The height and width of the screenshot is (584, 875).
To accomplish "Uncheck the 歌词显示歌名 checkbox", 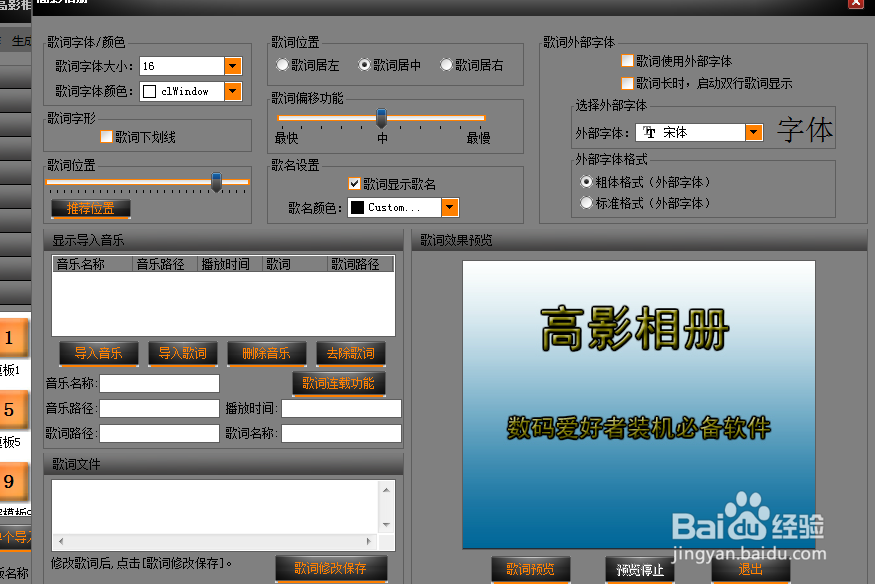I will [354, 184].
